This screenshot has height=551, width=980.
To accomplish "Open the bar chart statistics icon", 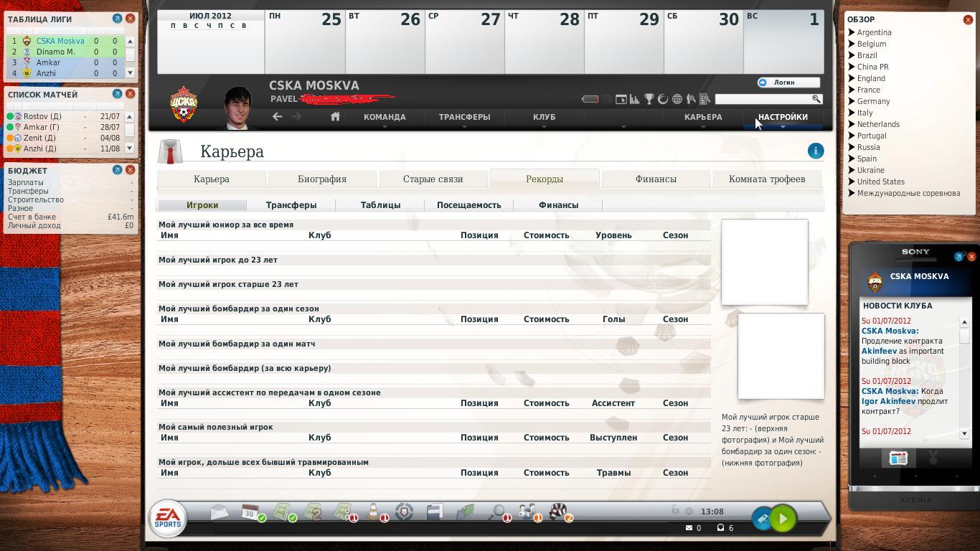I will tap(634, 99).
